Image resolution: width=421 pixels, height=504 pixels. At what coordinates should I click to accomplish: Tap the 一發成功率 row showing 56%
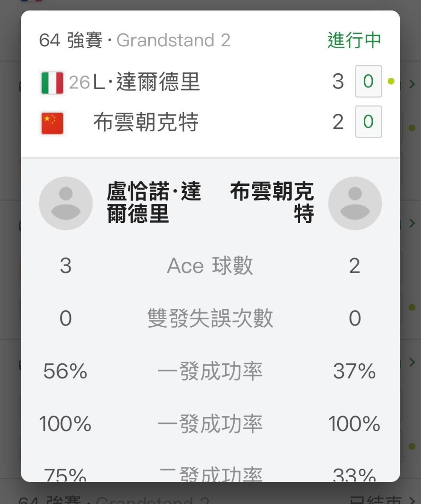(210, 371)
